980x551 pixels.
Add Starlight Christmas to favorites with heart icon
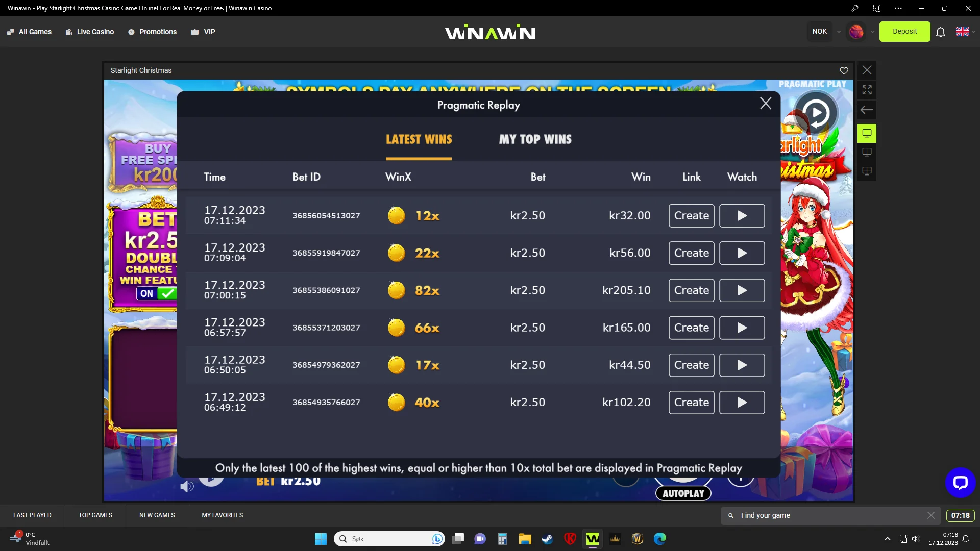tap(844, 70)
